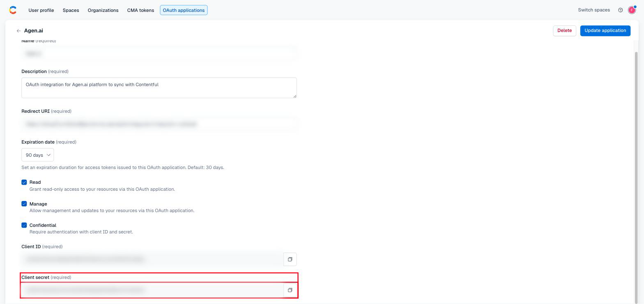
Task: Uncheck the Read permission checkbox
Action: point(24,182)
